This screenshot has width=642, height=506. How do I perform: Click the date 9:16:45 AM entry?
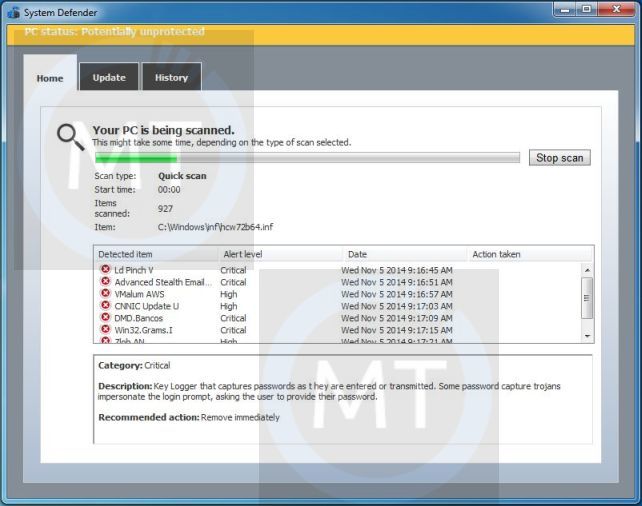(x=397, y=270)
